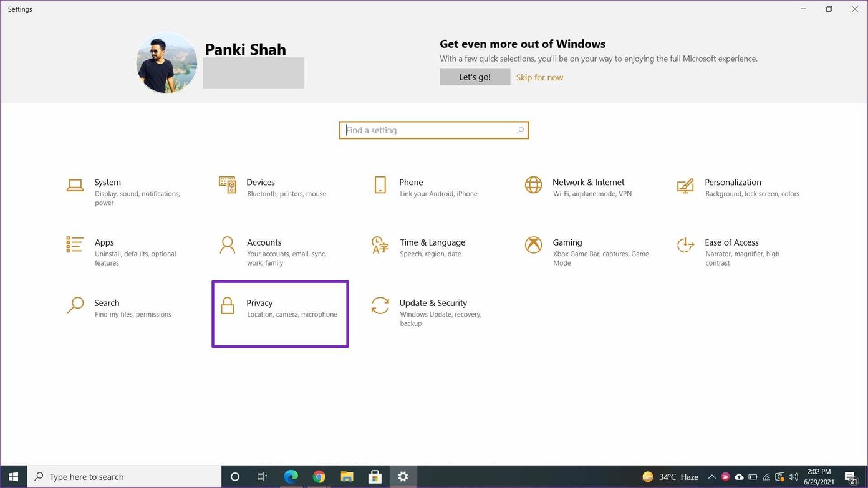Open the clock showing 2:02 PM

(819, 477)
